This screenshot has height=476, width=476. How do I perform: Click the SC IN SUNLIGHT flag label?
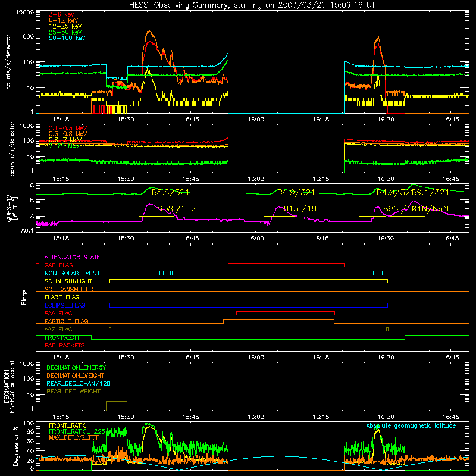pos(68,281)
